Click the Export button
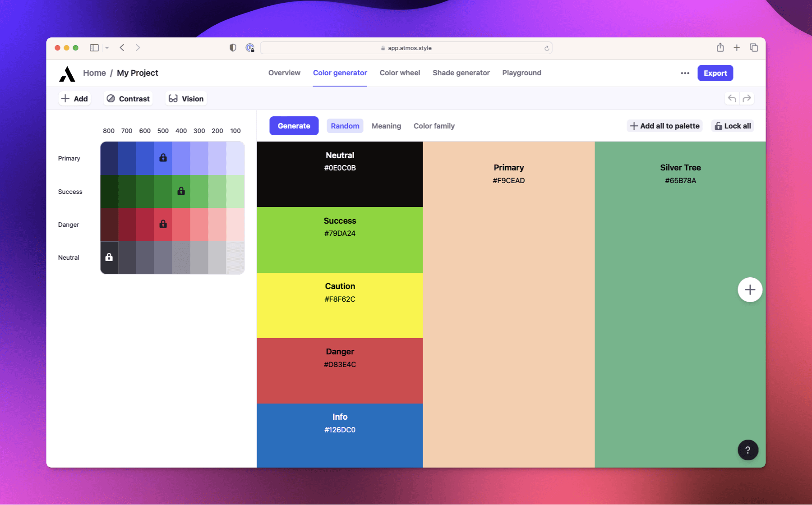The height and width of the screenshot is (505, 812). 715,73
